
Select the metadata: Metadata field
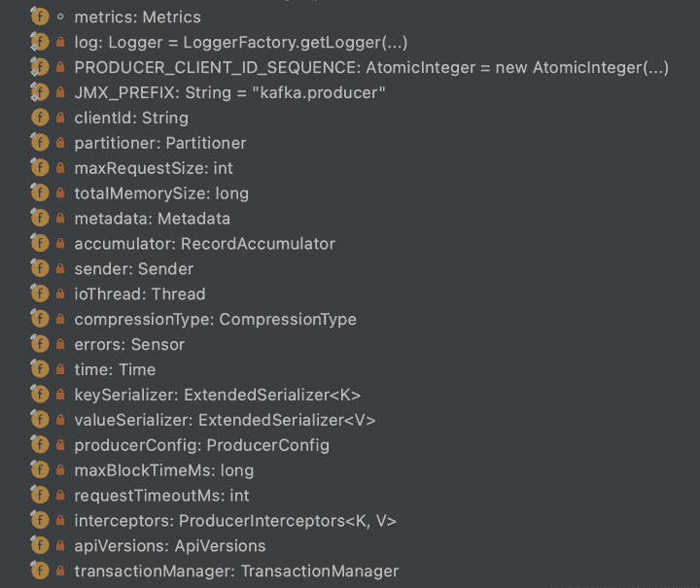[152, 219]
